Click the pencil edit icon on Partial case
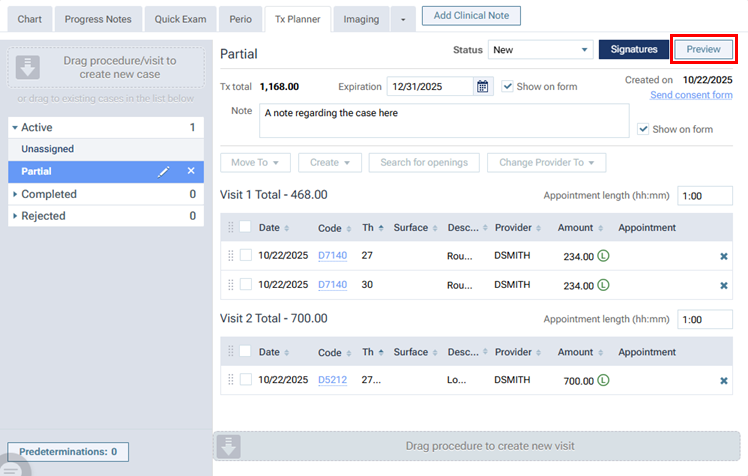This screenshot has width=748, height=476. coord(165,172)
